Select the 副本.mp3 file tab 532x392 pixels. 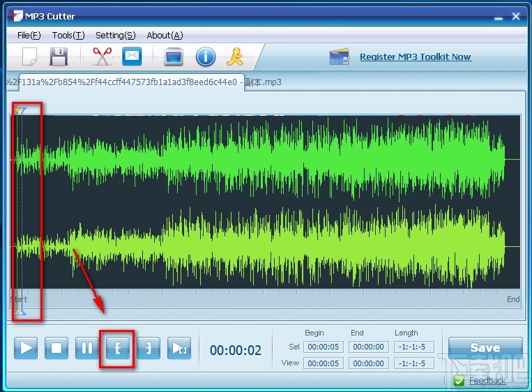pos(132,82)
